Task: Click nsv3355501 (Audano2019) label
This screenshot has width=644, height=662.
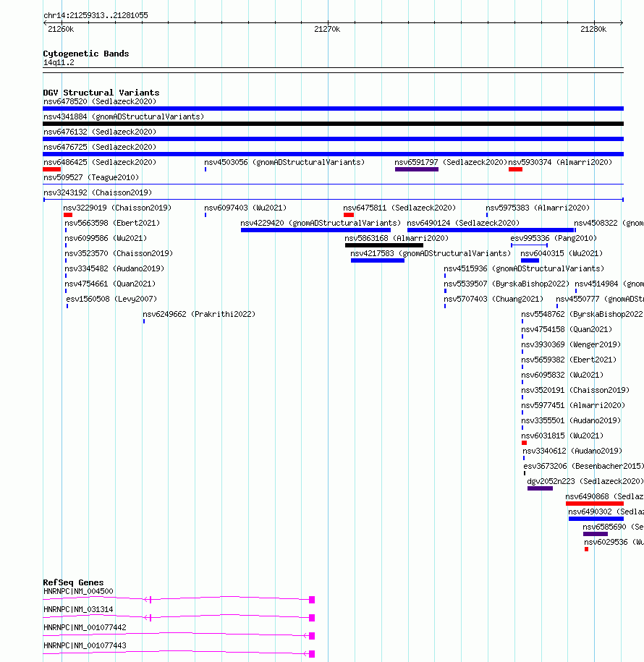Action: pyautogui.click(x=571, y=420)
